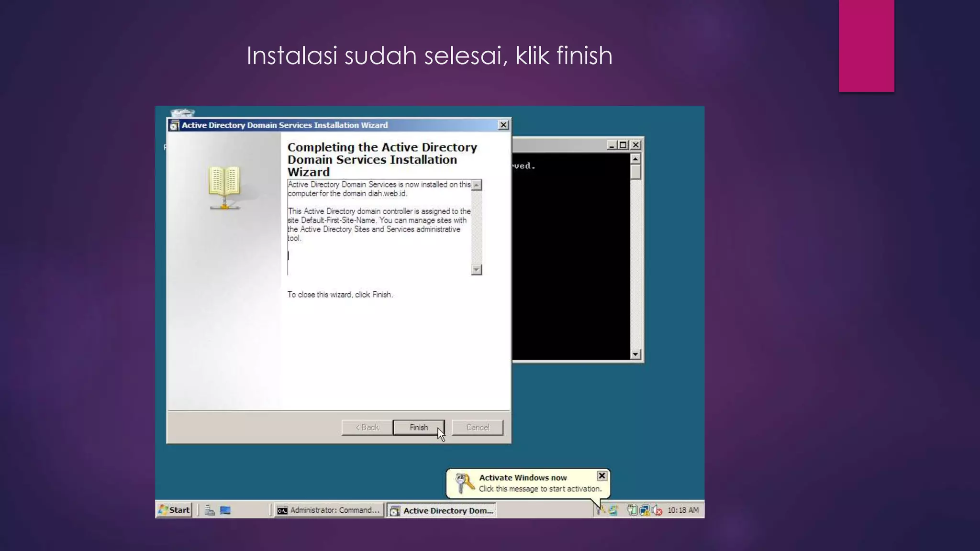Click the Command Prompt scrollbar down arrow

pyautogui.click(x=635, y=354)
